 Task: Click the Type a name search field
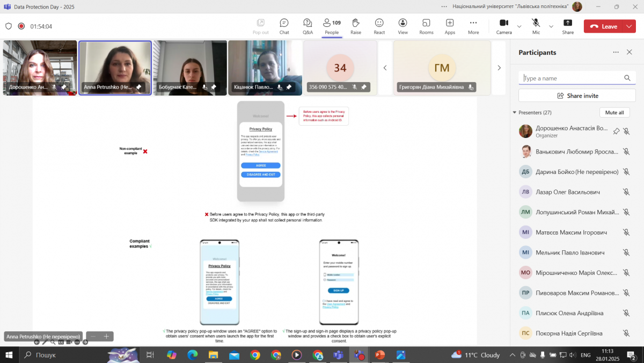coord(572,78)
